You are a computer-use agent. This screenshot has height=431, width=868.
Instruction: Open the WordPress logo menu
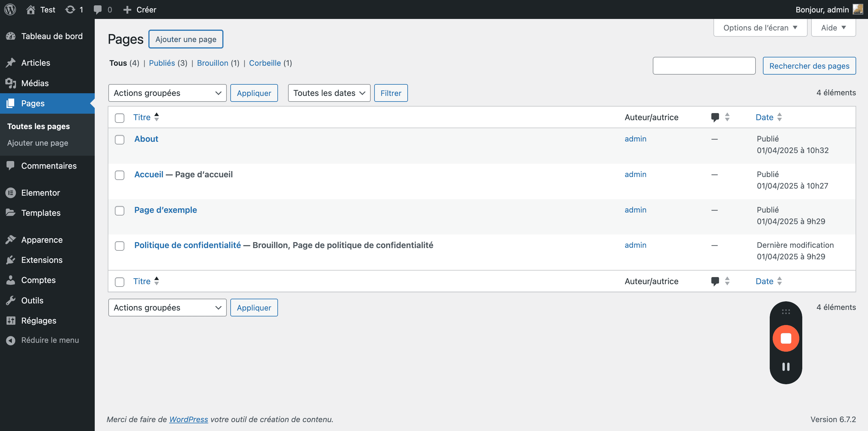pyautogui.click(x=10, y=9)
